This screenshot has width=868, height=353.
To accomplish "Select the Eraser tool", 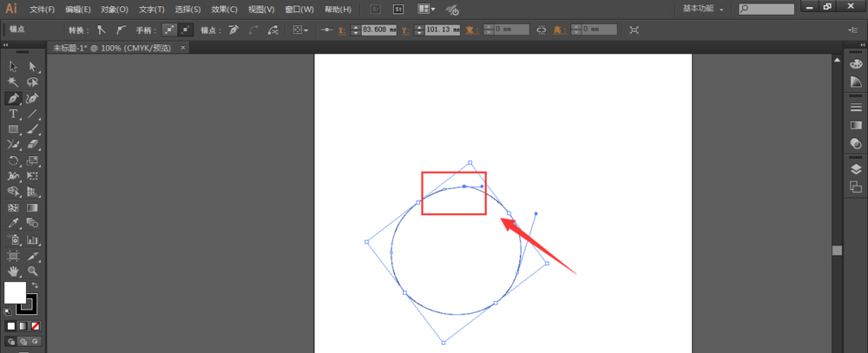I will coord(33,145).
